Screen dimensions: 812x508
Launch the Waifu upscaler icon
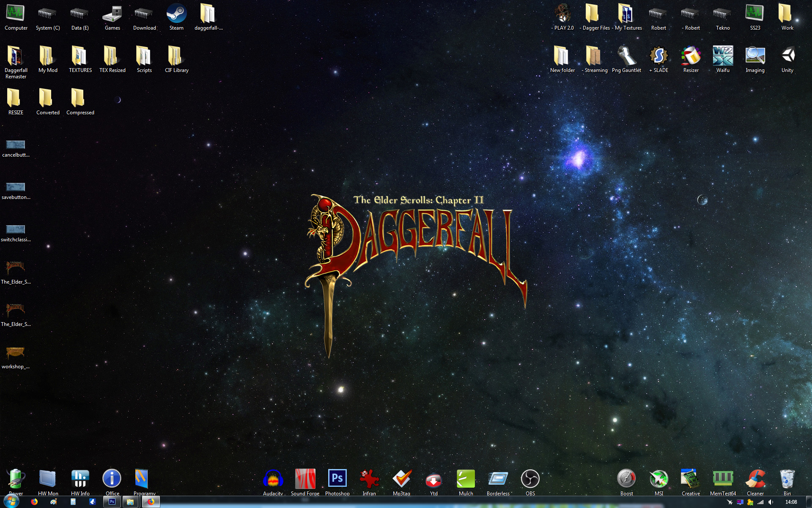[x=723, y=60]
